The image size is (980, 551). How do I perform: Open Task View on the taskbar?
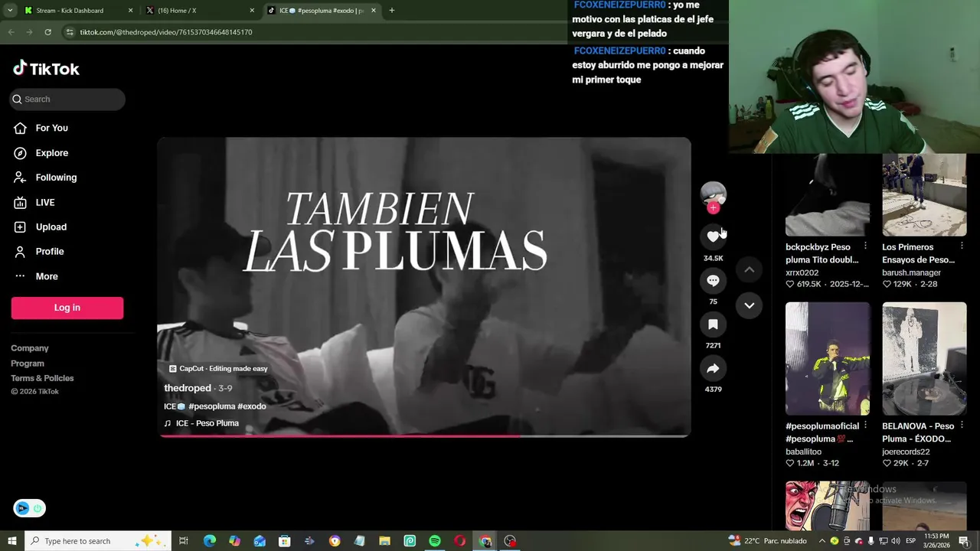(x=184, y=541)
